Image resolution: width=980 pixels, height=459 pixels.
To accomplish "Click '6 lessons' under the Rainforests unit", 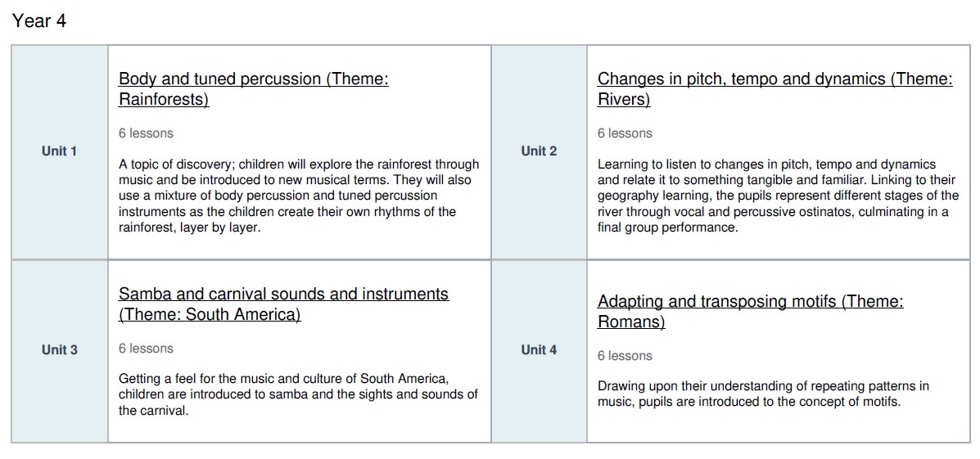I will (x=146, y=133).
